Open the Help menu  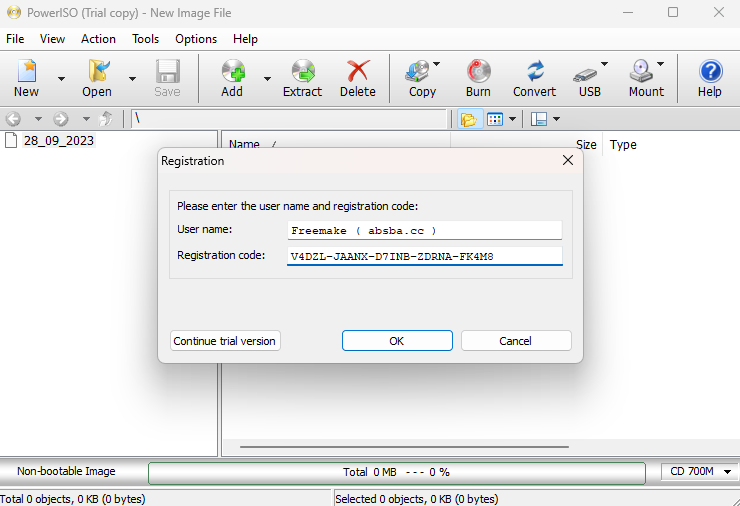click(x=245, y=39)
